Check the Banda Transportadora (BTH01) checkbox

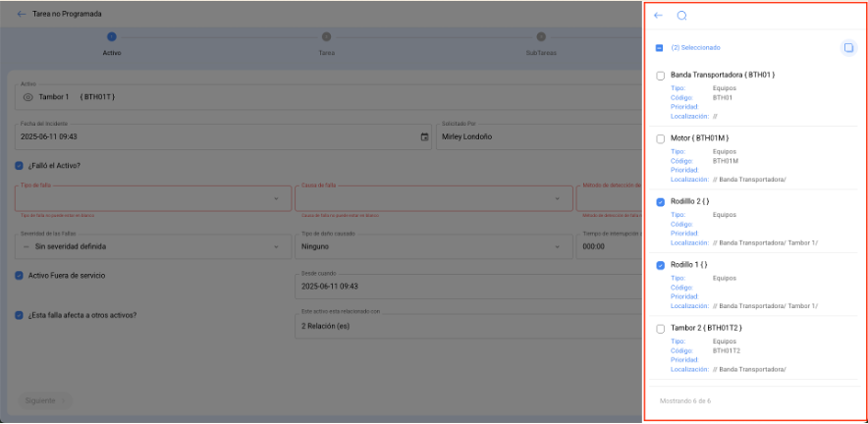pos(660,76)
